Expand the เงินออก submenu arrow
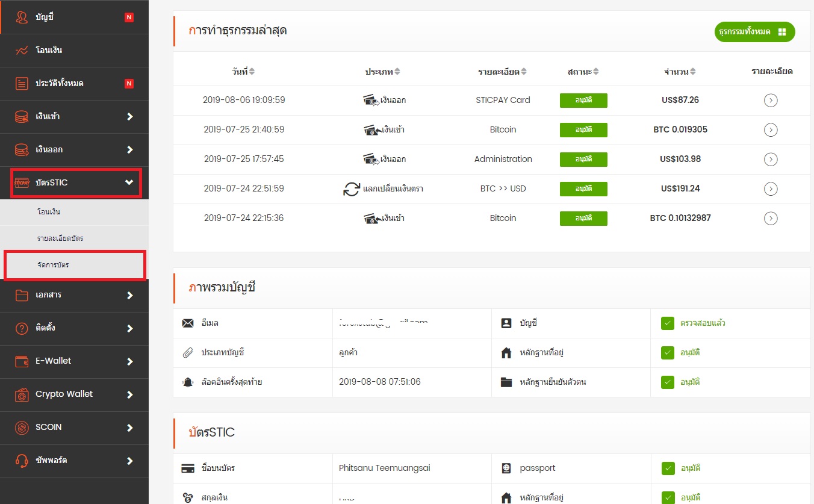Image resolution: width=814 pixels, height=504 pixels. click(129, 149)
